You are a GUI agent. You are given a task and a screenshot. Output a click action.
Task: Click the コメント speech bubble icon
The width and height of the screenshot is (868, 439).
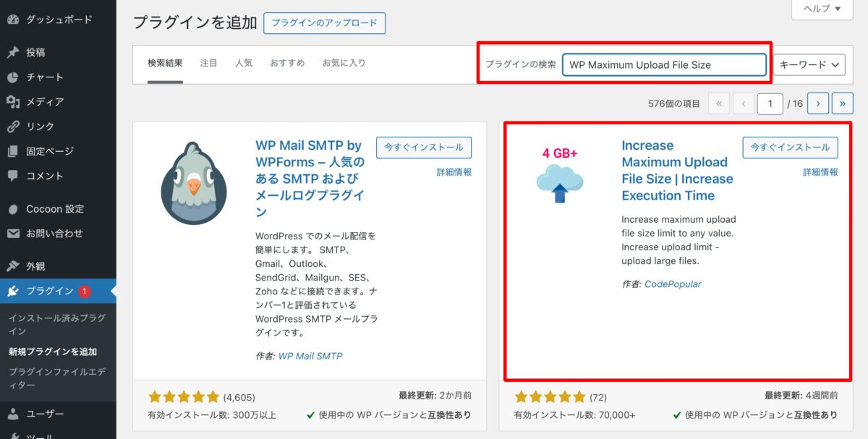[x=13, y=176]
